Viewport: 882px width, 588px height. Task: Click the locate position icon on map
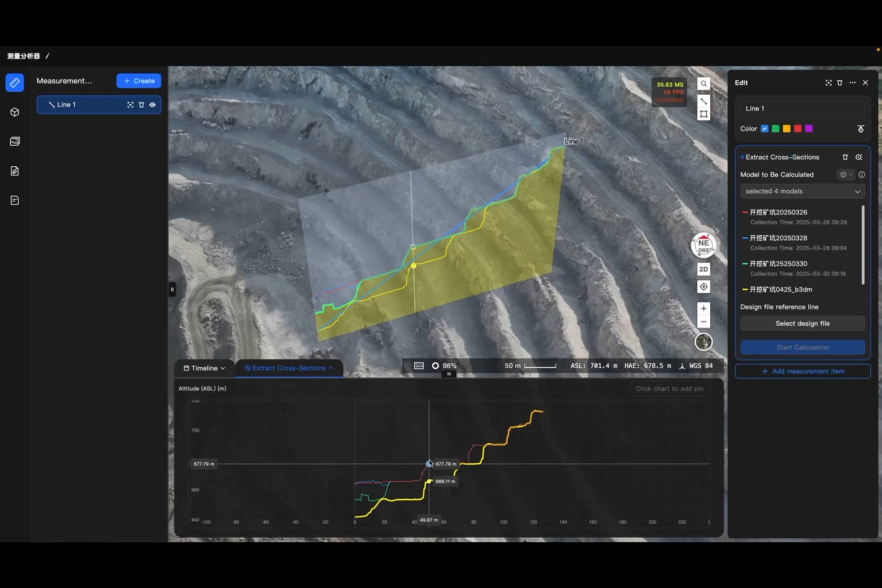point(703,287)
